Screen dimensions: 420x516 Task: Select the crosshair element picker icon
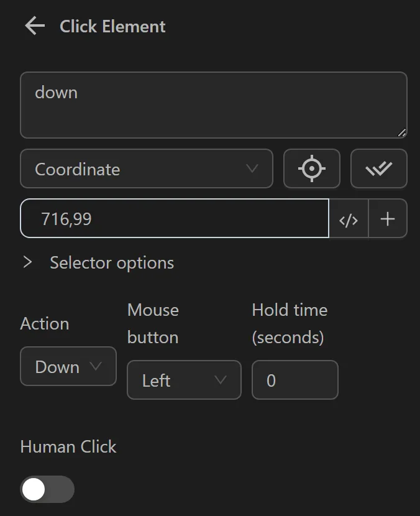point(312,168)
